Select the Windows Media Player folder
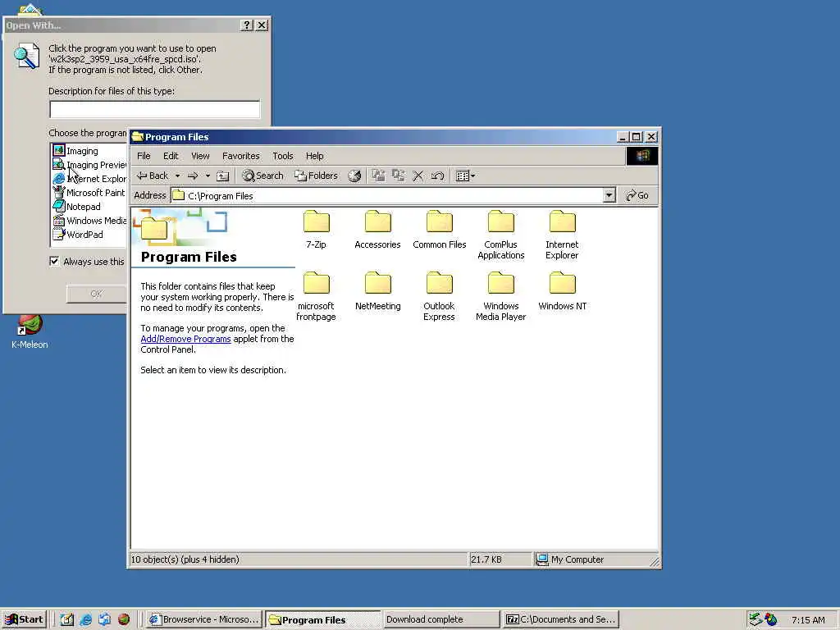This screenshot has width=840, height=630. click(x=501, y=297)
